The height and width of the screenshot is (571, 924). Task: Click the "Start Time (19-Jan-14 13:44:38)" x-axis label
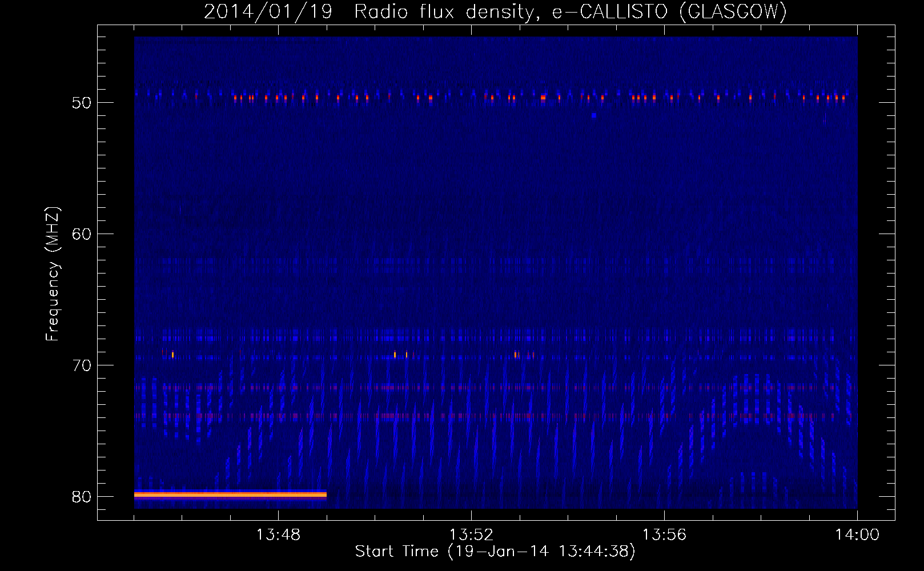point(495,552)
